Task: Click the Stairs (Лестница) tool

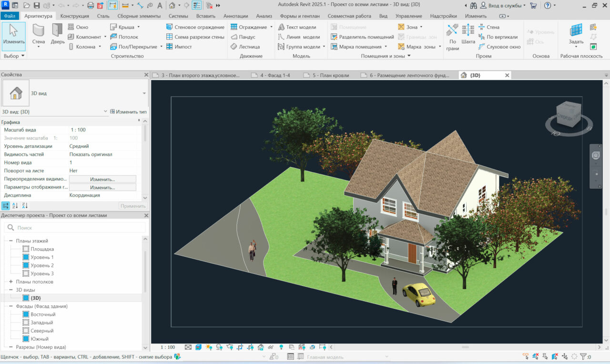Action: click(x=245, y=47)
